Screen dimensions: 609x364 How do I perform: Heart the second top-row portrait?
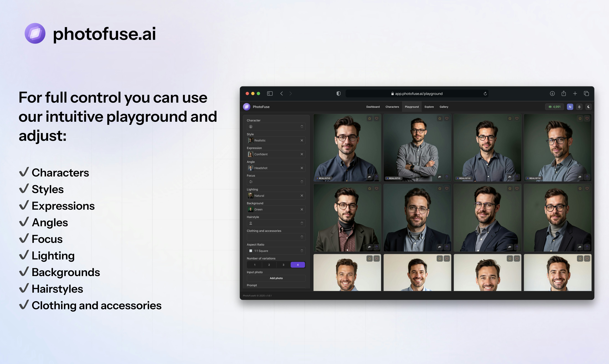click(x=447, y=119)
